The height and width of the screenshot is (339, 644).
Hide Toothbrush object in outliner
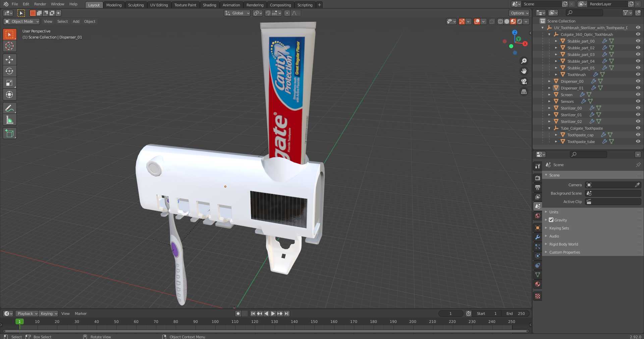[638, 74]
